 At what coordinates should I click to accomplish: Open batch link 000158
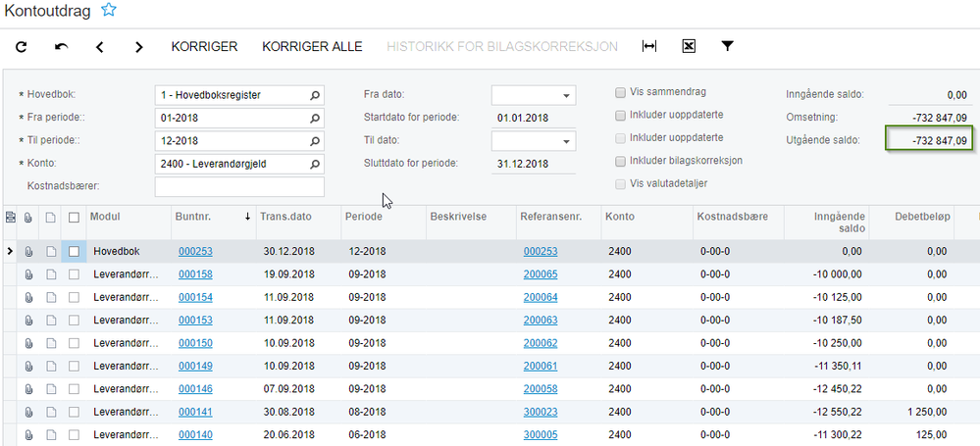tap(195, 274)
